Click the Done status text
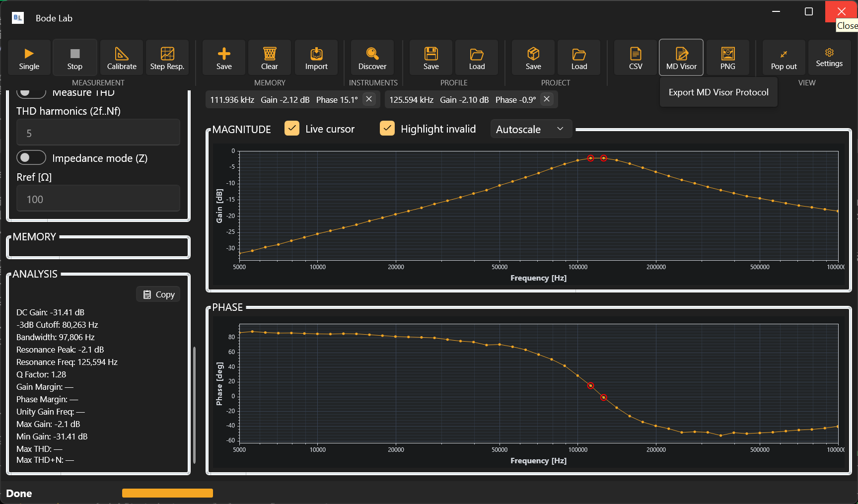The height and width of the screenshot is (504, 858). point(19,494)
